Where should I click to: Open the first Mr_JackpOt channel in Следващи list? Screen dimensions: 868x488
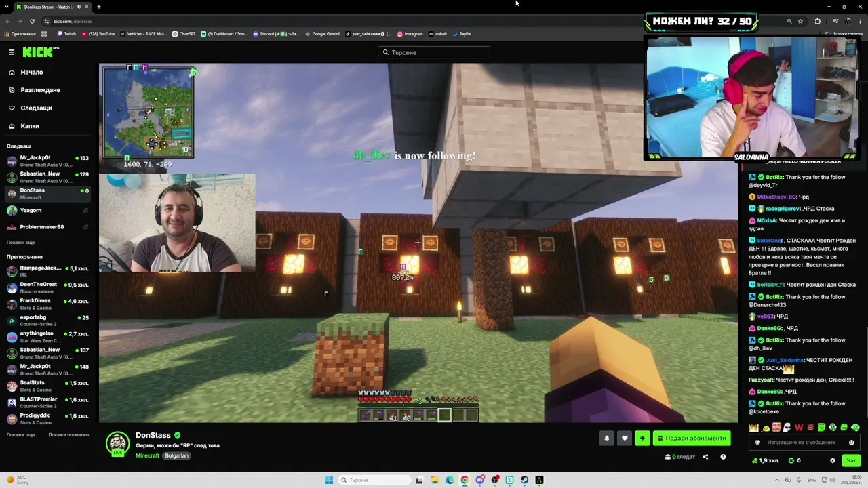click(x=47, y=161)
